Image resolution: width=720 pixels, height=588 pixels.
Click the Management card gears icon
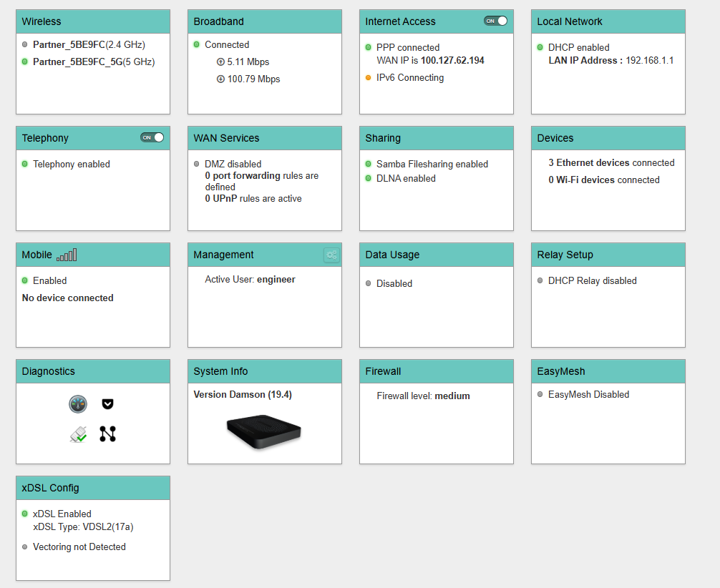coord(331,255)
